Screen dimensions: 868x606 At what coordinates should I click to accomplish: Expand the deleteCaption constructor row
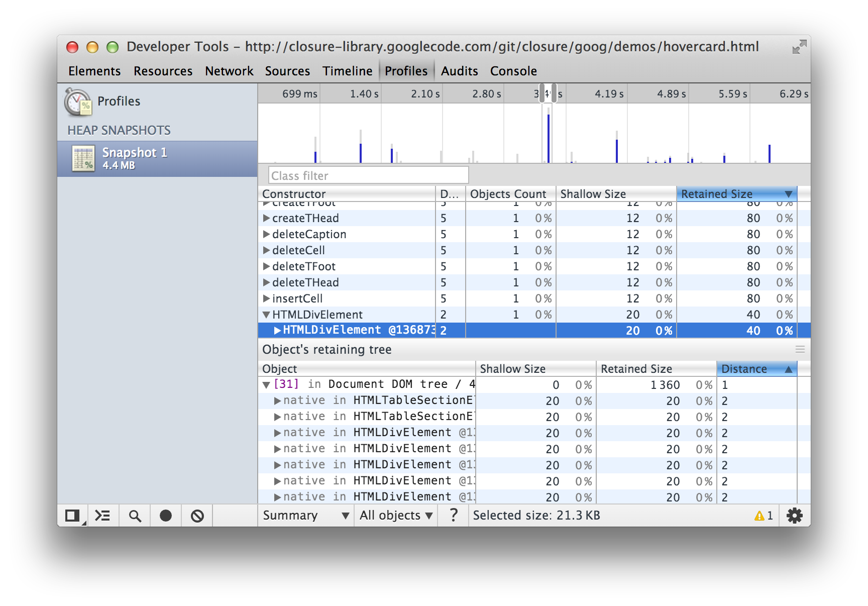click(266, 235)
